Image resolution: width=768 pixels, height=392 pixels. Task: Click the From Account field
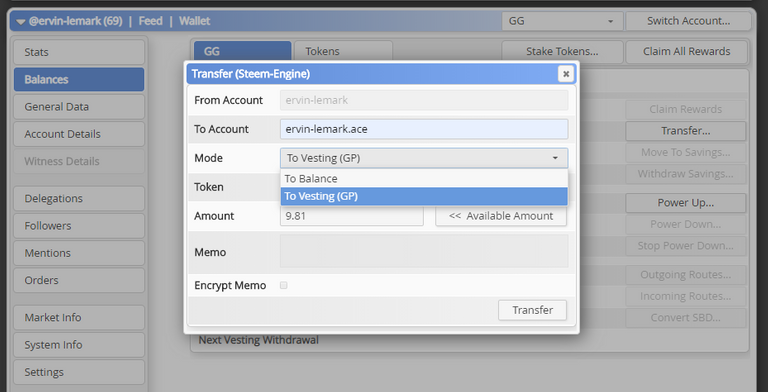pos(424,100)
